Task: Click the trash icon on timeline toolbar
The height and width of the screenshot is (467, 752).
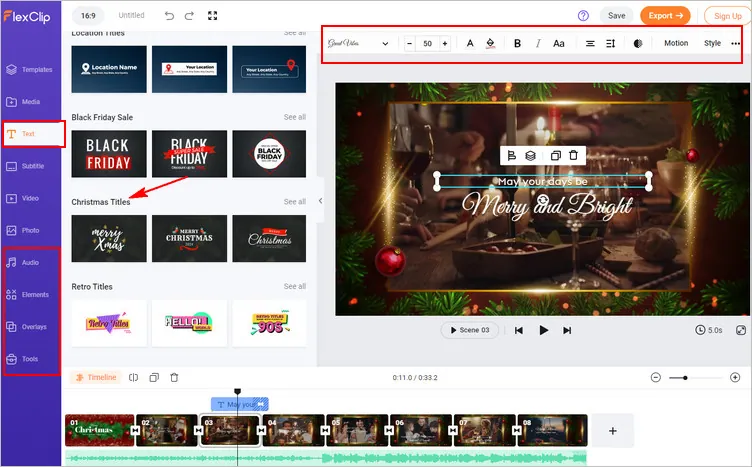Action: (174, 377)
